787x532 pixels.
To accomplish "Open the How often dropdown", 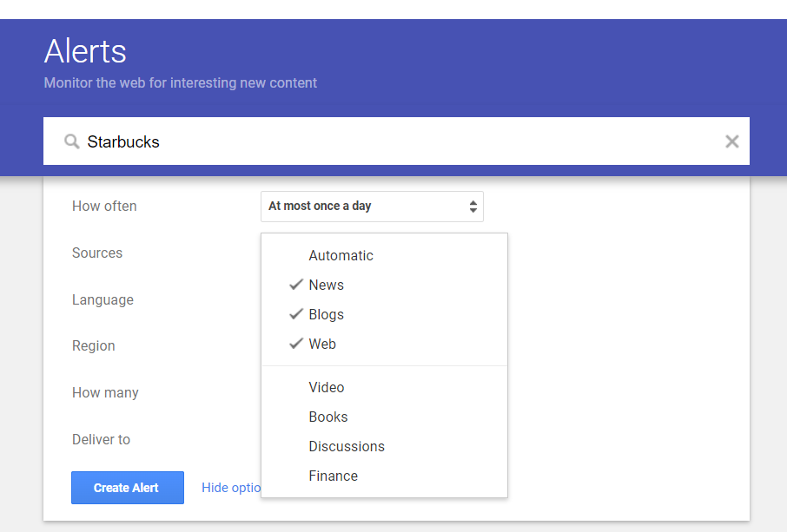I will [372, 206].
